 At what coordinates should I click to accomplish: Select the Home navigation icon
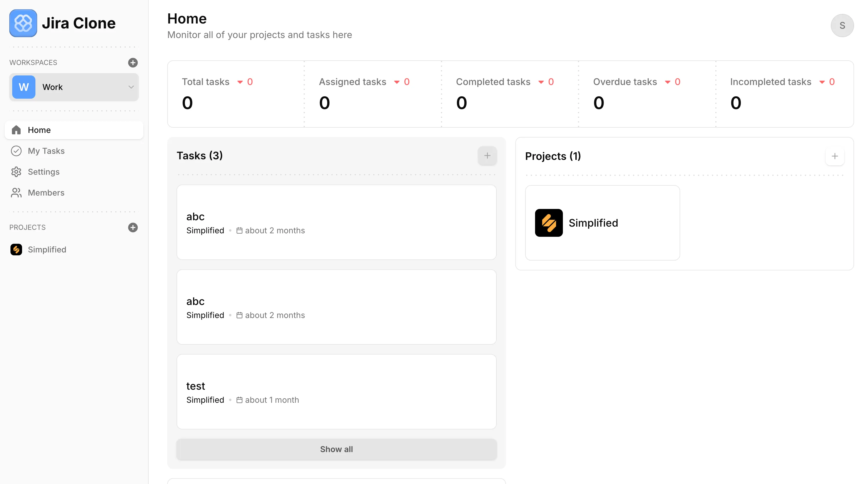[x=16, y=130]
